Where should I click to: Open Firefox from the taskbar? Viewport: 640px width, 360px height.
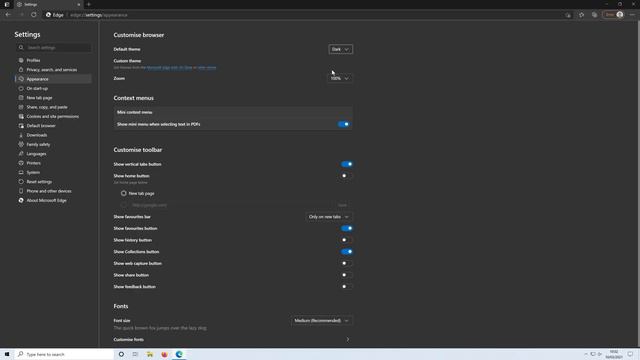(x=164, y=354)
